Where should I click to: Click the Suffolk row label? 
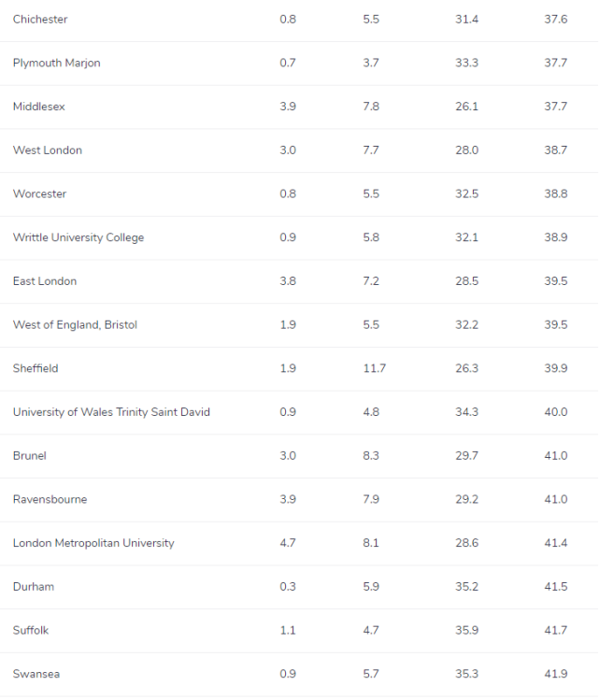31,630
